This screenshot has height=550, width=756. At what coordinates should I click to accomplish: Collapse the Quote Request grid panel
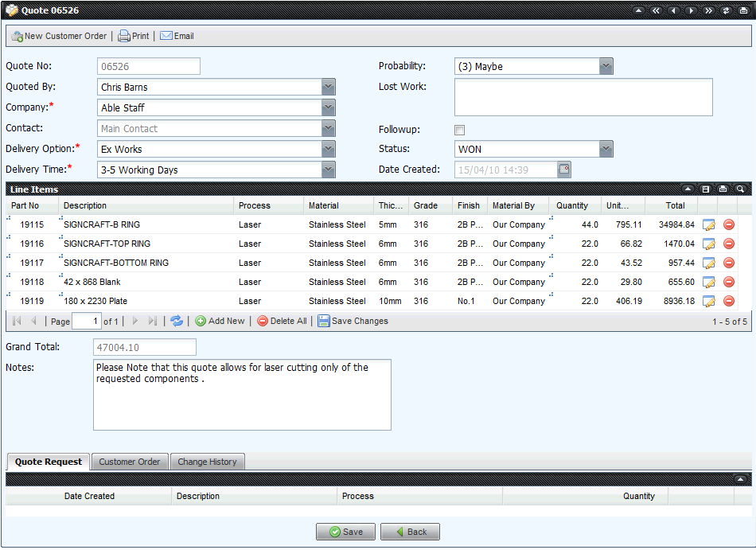coord(740,479)
